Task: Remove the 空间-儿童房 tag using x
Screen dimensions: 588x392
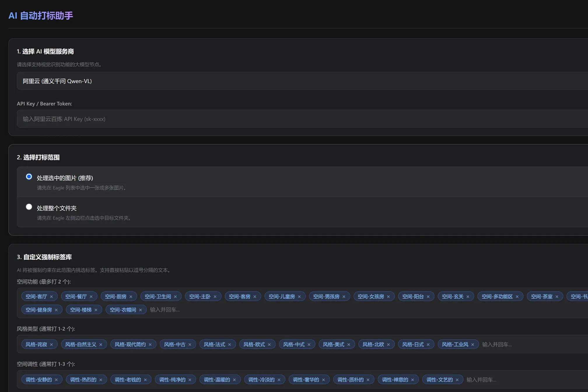Action: point(299,297)
